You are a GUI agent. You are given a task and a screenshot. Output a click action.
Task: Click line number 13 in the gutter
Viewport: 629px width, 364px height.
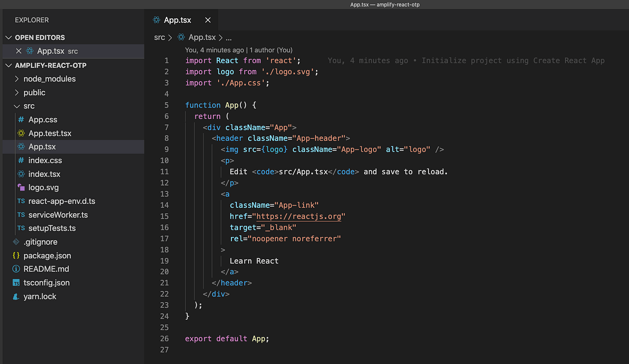pyautogui.click(x=164, y=194)
